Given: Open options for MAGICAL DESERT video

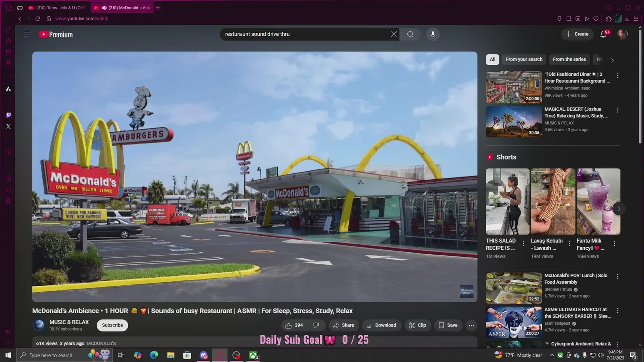Looking at the screenshot, I should click(618, 110).
